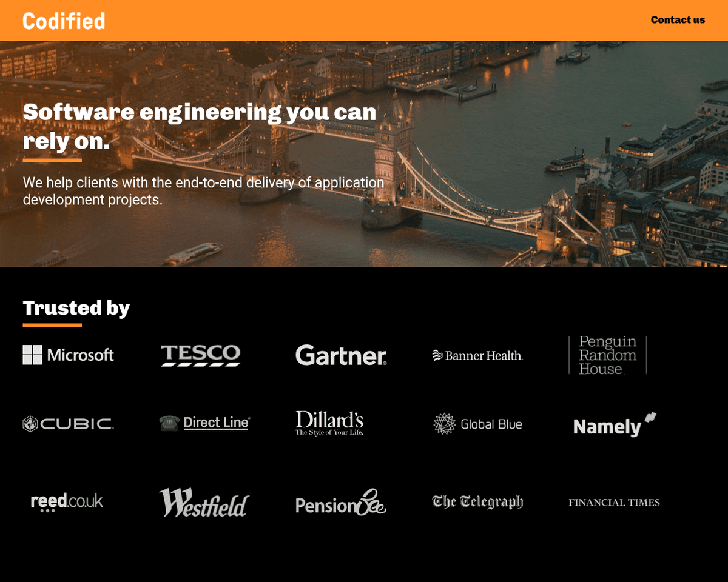Select the Financial Times logo
728x582 pixels.
tap(614, 502)
